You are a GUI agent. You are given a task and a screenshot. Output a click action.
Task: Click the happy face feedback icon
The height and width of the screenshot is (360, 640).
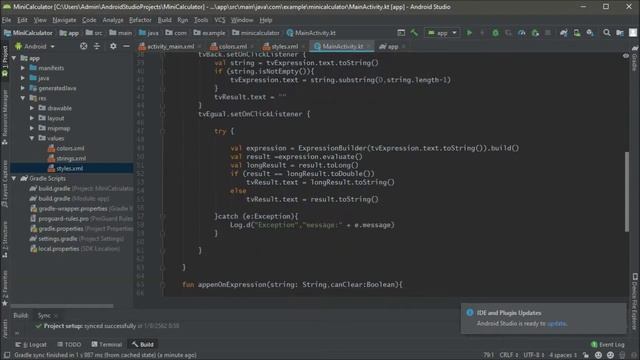(x=598, y=355)
